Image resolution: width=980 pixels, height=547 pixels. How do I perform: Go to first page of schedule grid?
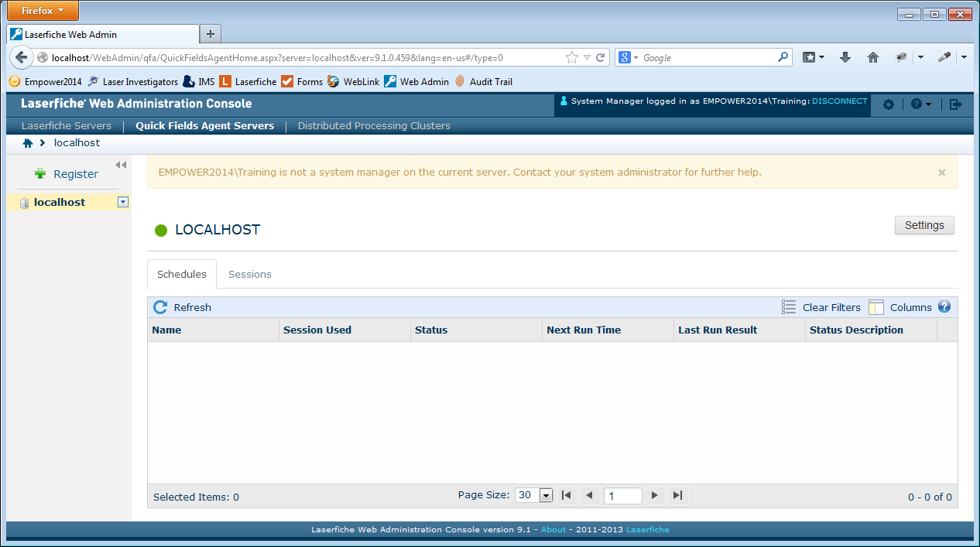pos(567,496)
